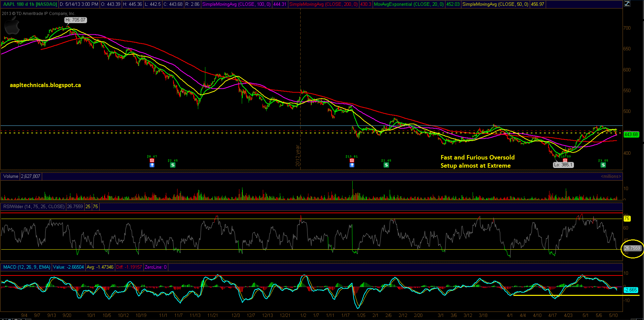Click the high price H: 445.36
The width and height of the screenshot is (644, 320).
(x=132, y=4)
